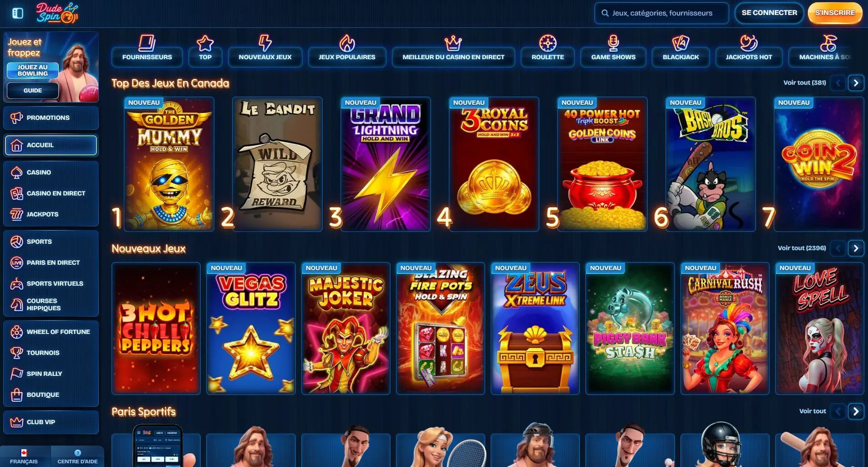The width and height of the screenshot is (868, 467).
Task: Show the next Nouveaux Jeux carousel games
Action: [856, 248]
